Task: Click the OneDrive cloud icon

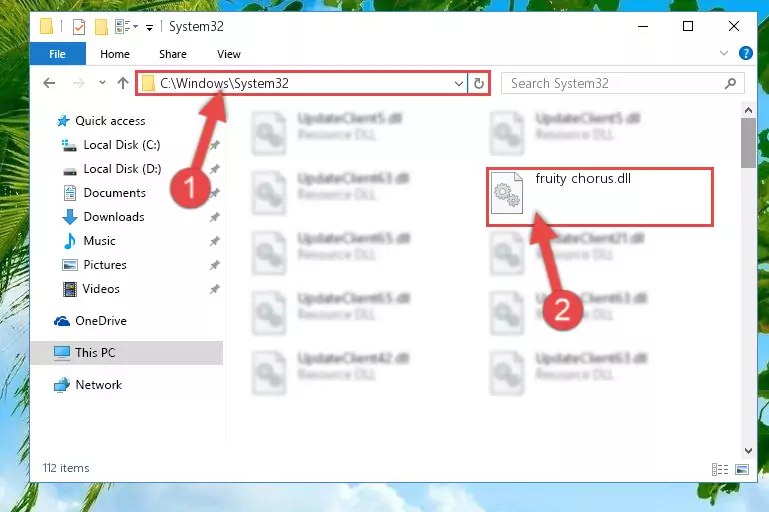Action: (x=62, y=321)
